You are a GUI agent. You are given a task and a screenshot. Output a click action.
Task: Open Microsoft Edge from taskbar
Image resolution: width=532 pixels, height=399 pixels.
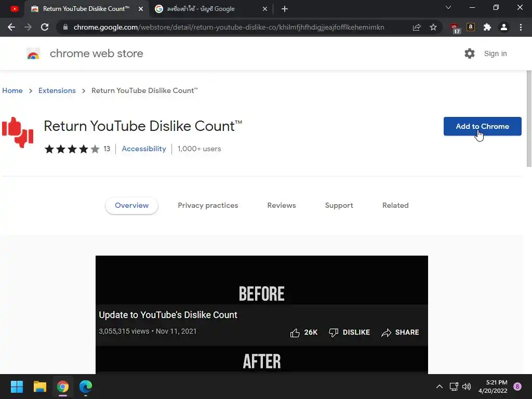[x=86, y=387]
